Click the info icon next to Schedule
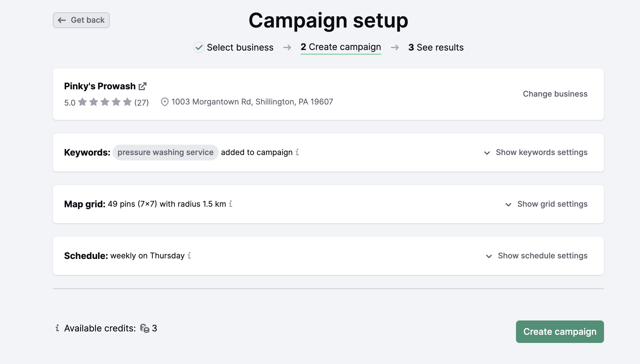The width and height of the screenshot is (640, 364). click(189, 256)
